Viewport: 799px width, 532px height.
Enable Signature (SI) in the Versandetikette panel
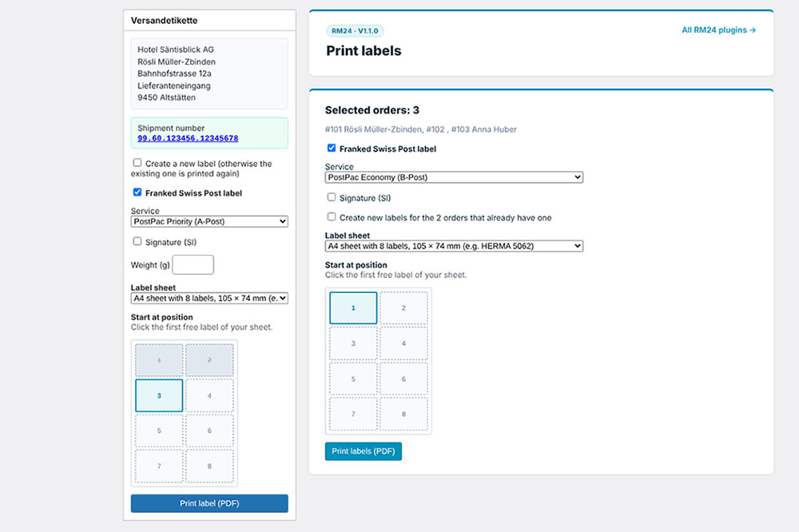click(137, 241)
